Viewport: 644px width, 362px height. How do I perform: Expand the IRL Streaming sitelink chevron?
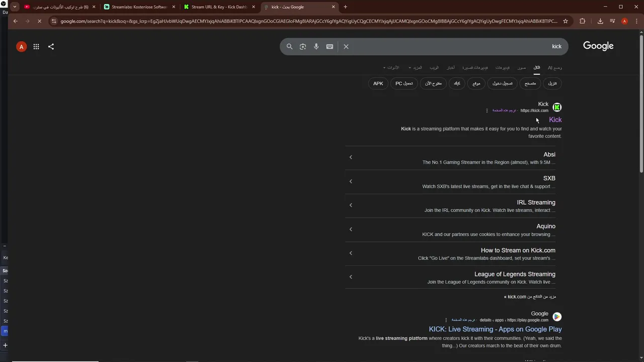tap(351, 205)
